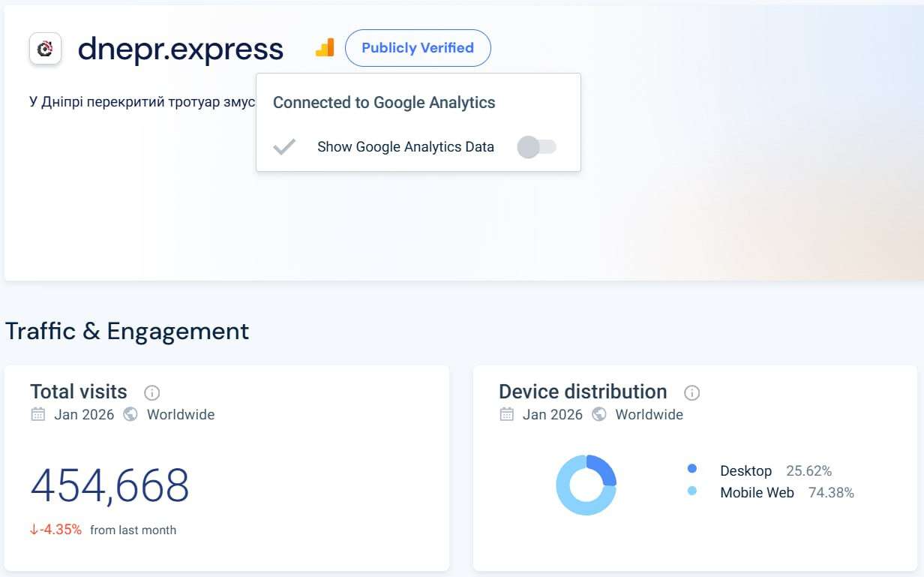Click the Mobile Web light-blue legend dot

click(x=691, y=491)
